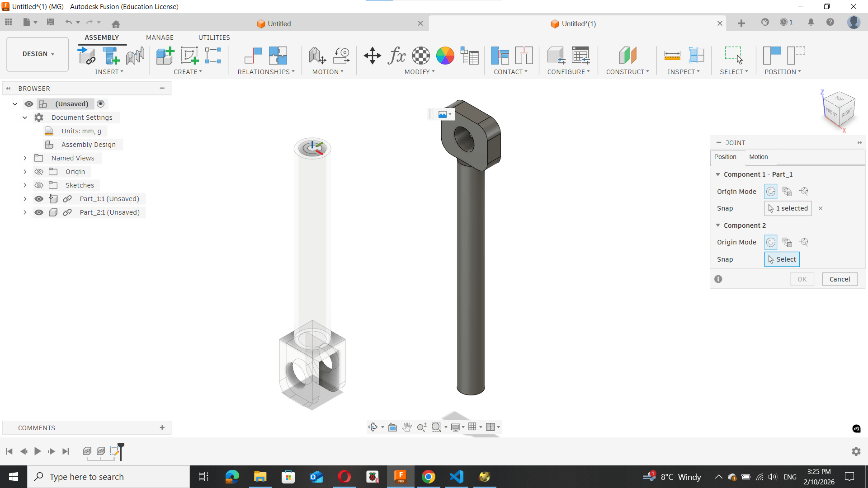Open the UTILITIES ribbon tab
The image size is (868, 488).
point(214,38)
